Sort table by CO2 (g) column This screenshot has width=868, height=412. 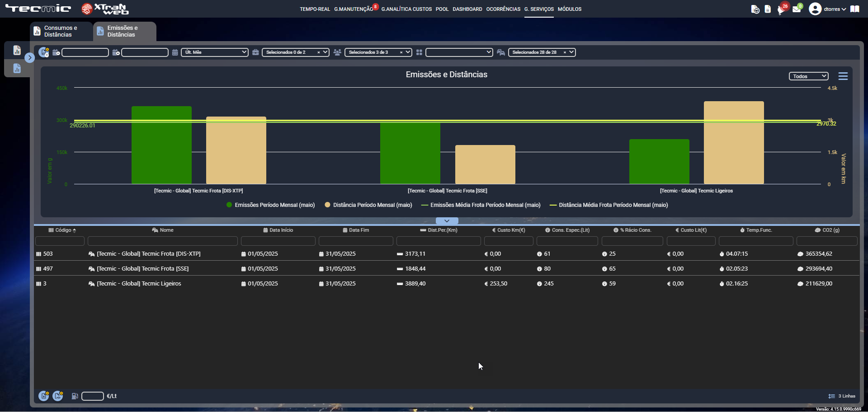coord(827,230)
